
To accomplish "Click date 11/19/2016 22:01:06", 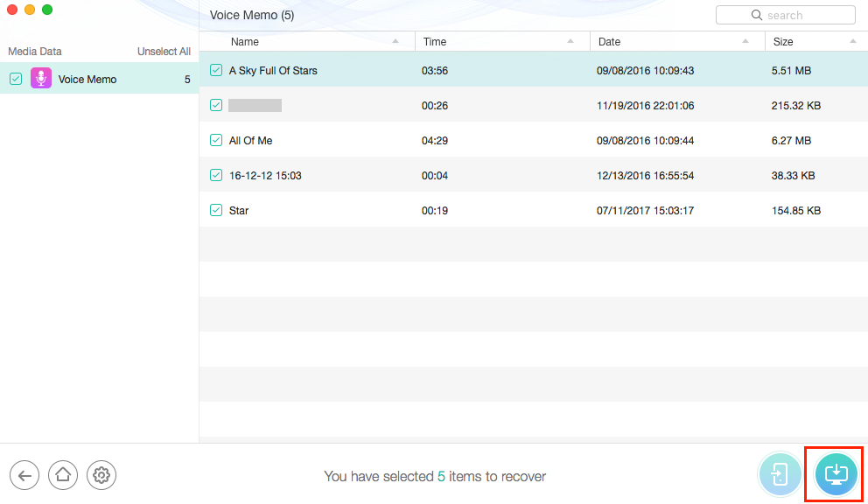I will click(645, 106).
